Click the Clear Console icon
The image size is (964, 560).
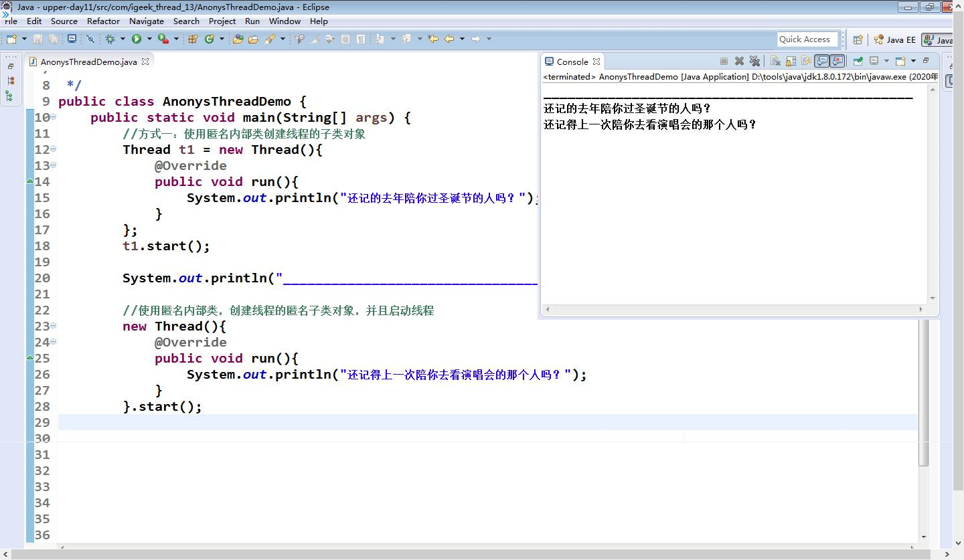coord(775,61)
